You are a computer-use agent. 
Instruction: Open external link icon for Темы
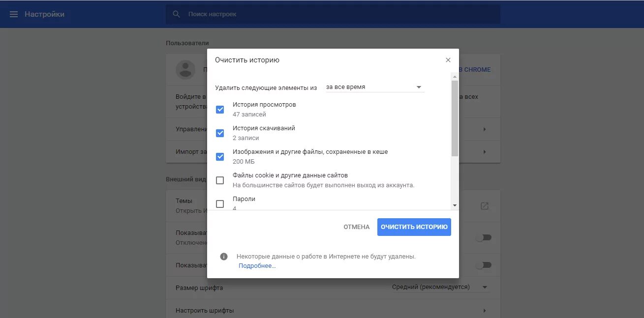tap(485, 206)
